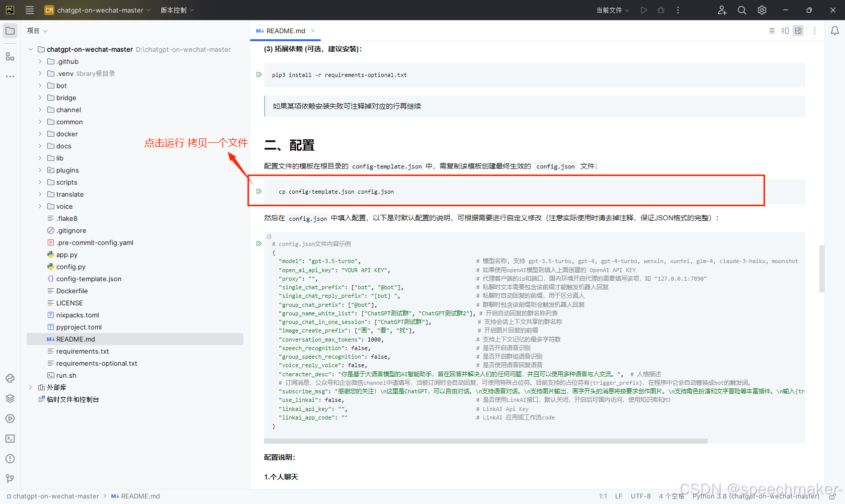Expand the channel folder
The height and width of the screenshot is (504, 845).
click(x=40, y=110)
